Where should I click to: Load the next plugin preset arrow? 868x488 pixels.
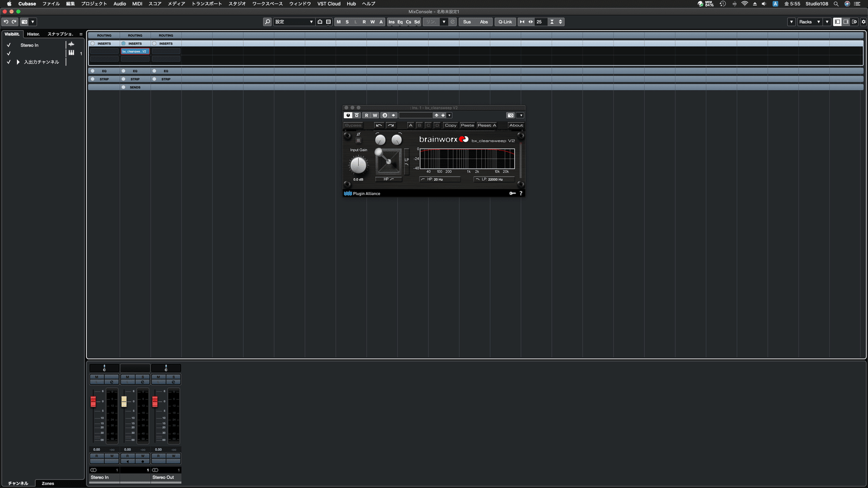point(443,115)
